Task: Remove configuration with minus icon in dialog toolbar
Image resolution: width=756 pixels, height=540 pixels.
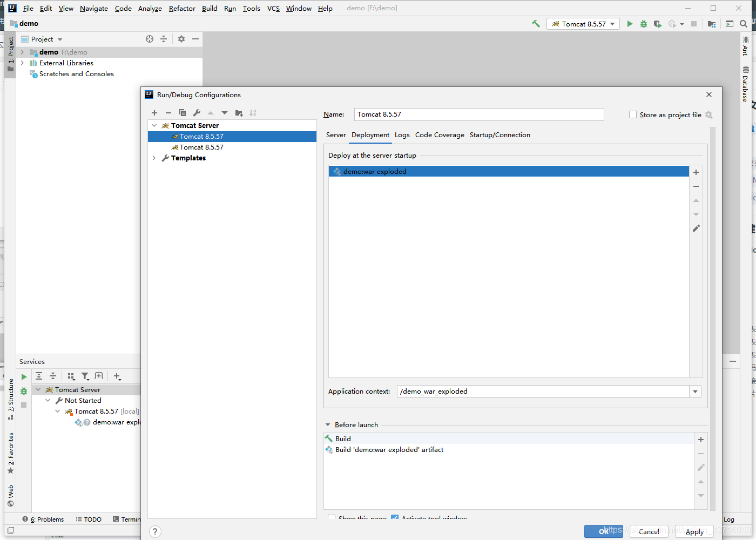Action: 168,113
